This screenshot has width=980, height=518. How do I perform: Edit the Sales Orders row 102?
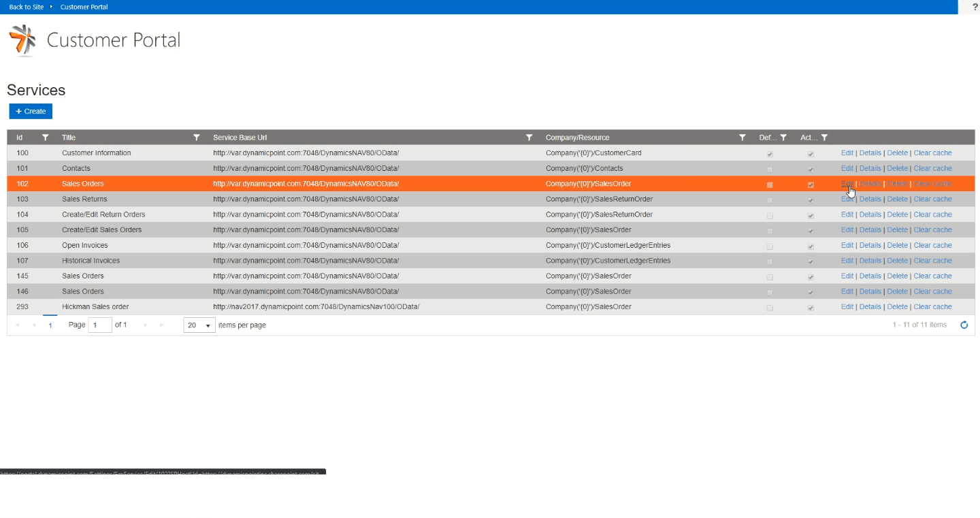847,184
